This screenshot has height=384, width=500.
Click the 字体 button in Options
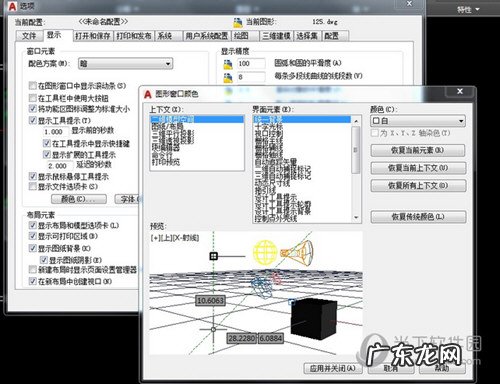pos(128,199)
